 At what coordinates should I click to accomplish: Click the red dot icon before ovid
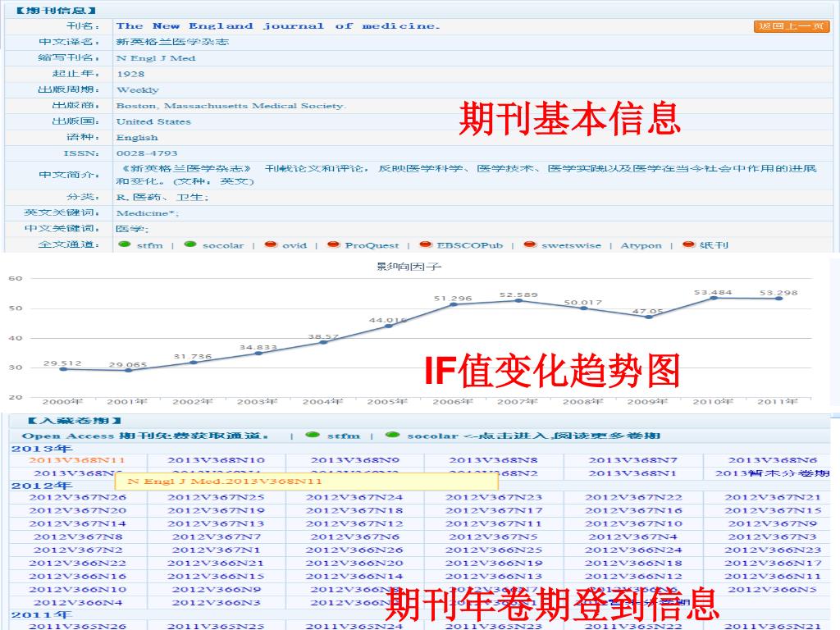click(x=271, y=244)
